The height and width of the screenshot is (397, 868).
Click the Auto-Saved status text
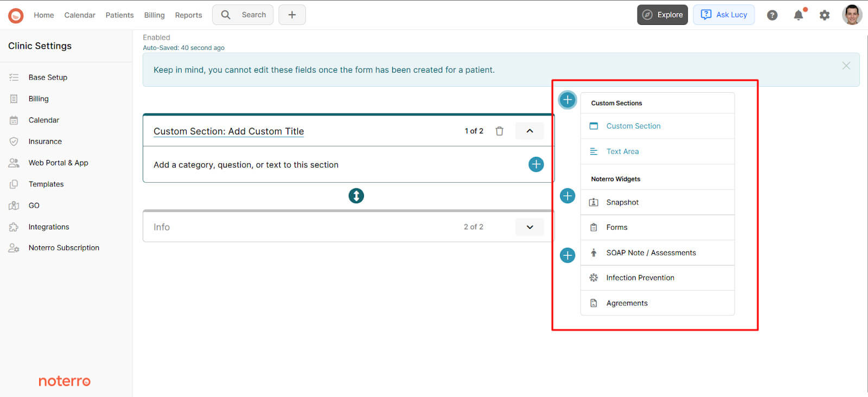click(x=183, y=48)
